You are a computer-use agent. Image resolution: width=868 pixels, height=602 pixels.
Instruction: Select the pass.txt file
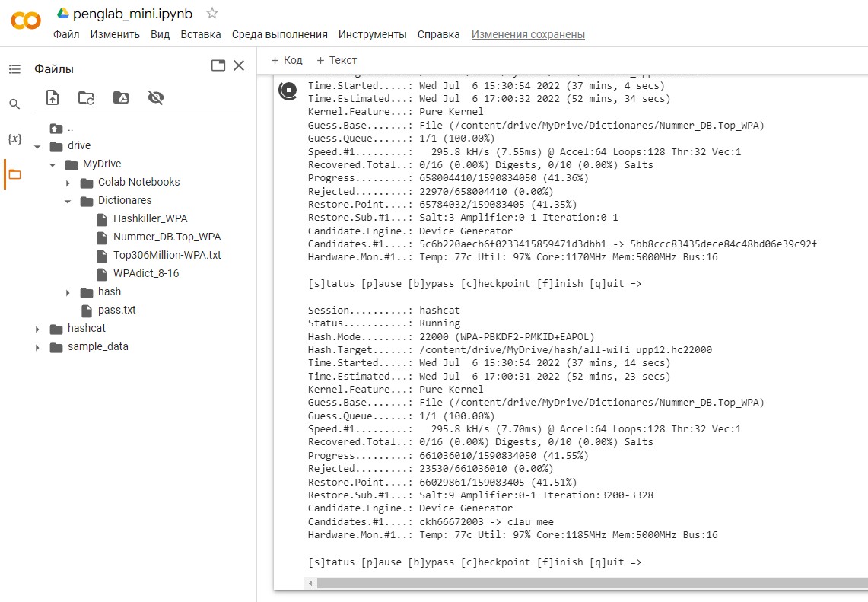tap(116, 311)
